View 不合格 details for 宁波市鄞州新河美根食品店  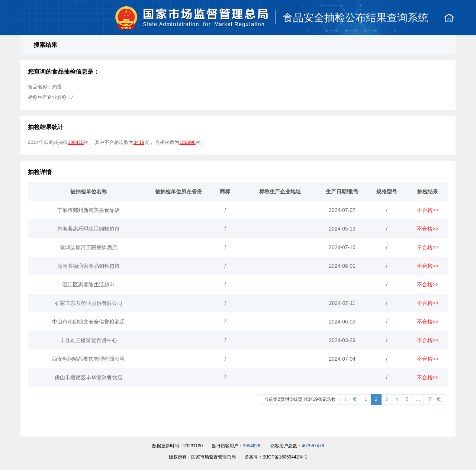click(427, 210)
